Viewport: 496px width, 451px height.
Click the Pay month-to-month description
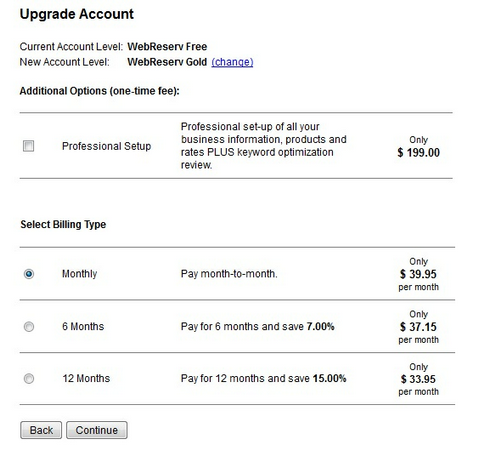pyautogui.click(x=229, y=274)
